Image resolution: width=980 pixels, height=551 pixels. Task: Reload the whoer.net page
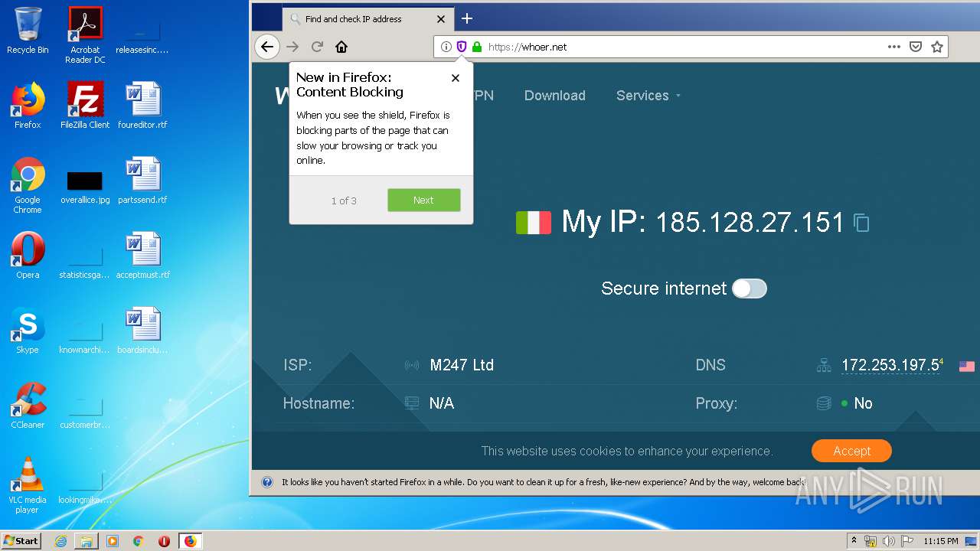pos(317,47)
